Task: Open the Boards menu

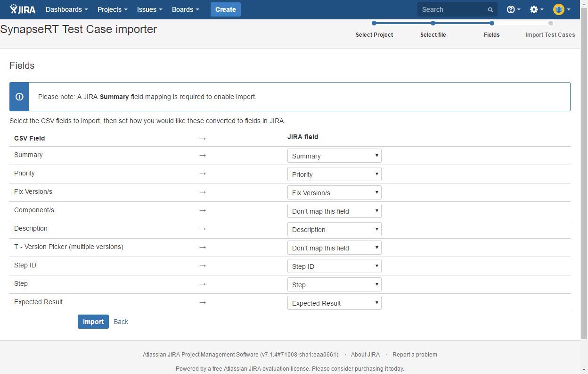Action: tap(185, 9)
